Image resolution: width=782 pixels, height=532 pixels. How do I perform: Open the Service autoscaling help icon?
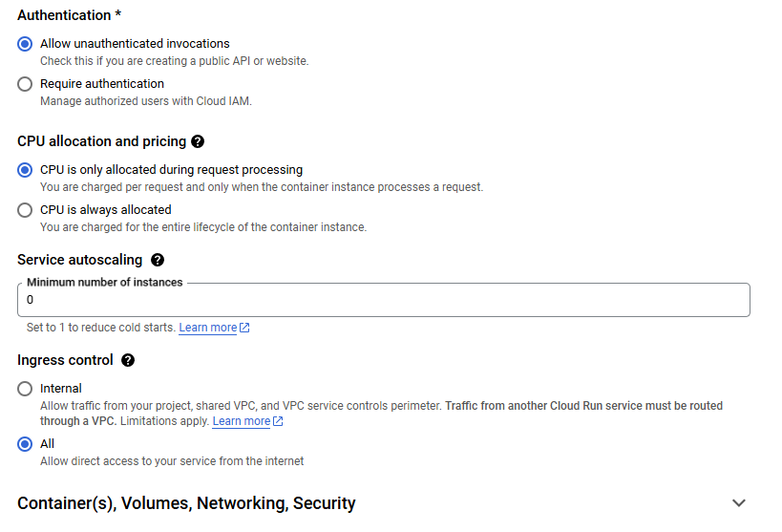(x=158, y=260)
